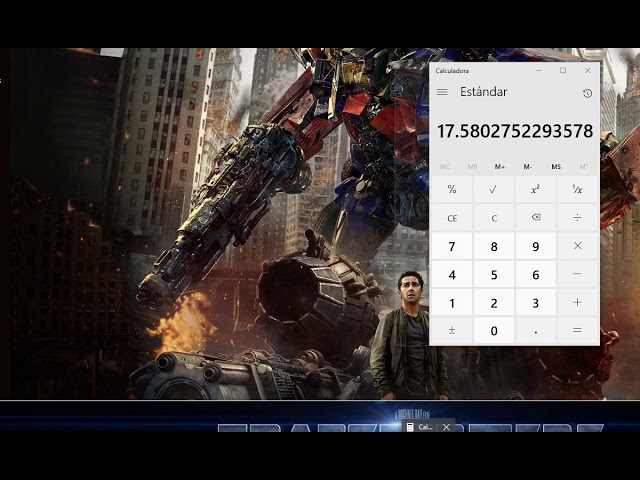Click the MR memory recall button
Screen dimensions: 640x480
point(472,167)
